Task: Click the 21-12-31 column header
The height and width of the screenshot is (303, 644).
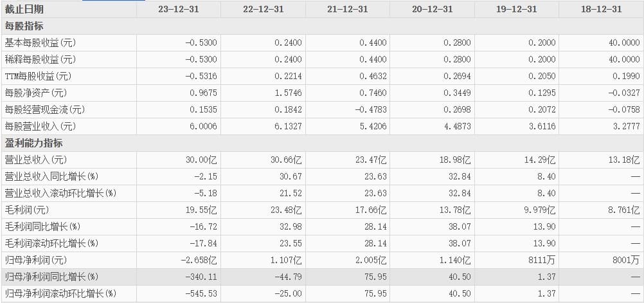Action: point(348,9)
